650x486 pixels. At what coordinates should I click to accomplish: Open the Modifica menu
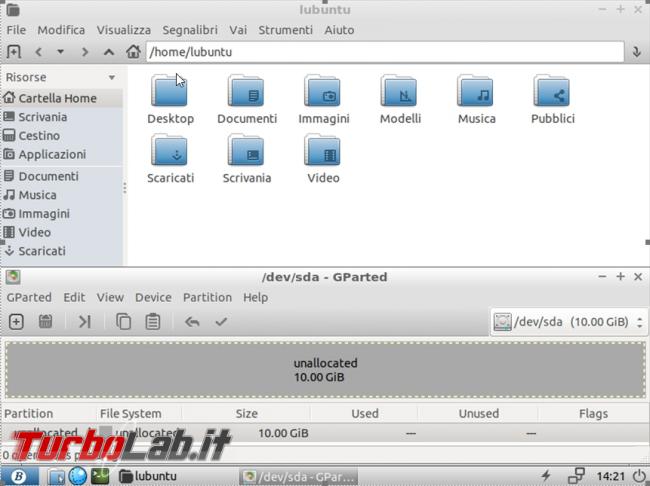tap(61, 30)
